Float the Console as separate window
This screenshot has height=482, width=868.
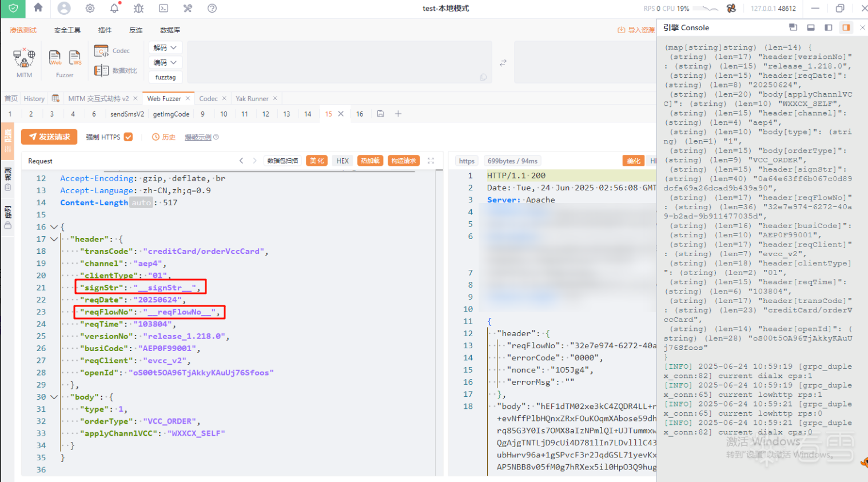(793, 27)
